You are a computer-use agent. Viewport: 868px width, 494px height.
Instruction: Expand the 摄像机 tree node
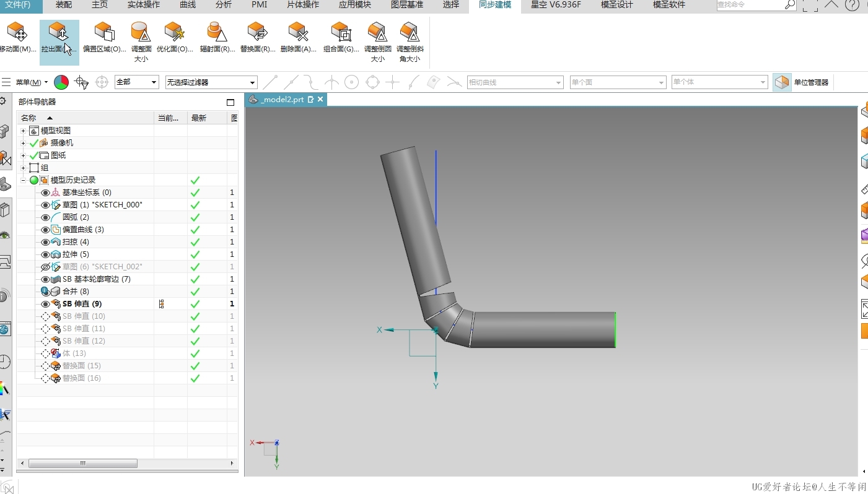pos(24,143)
